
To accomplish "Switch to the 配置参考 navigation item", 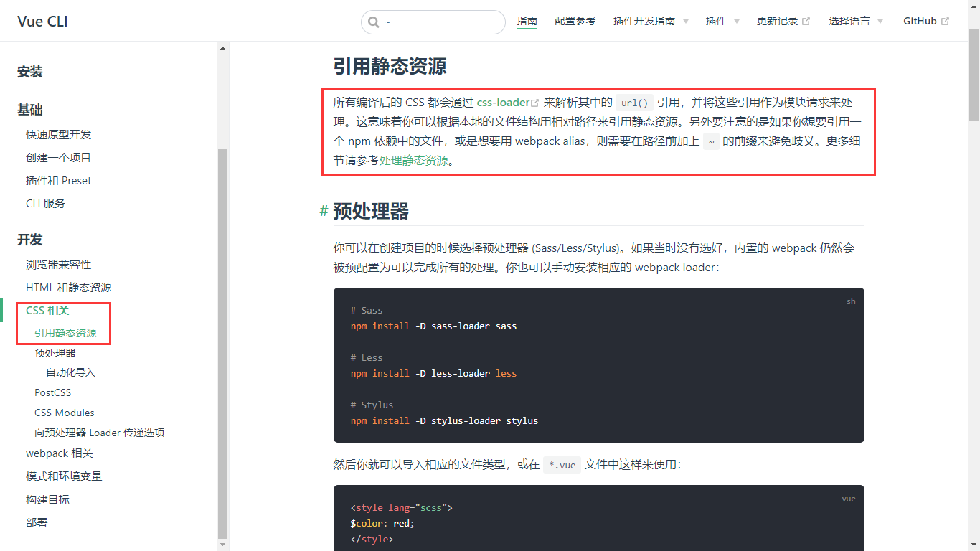I will 575,21.
